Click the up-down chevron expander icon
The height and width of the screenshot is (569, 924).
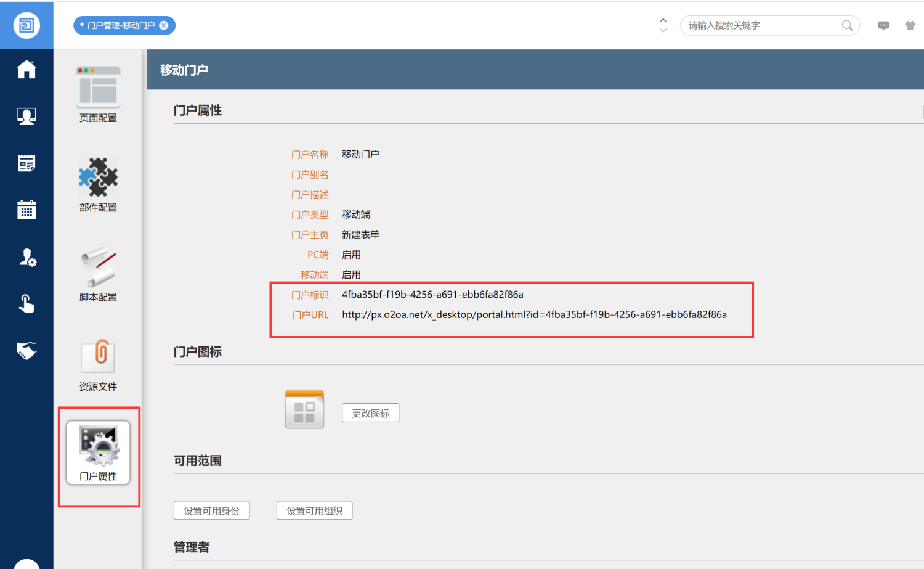pos(663,25)
